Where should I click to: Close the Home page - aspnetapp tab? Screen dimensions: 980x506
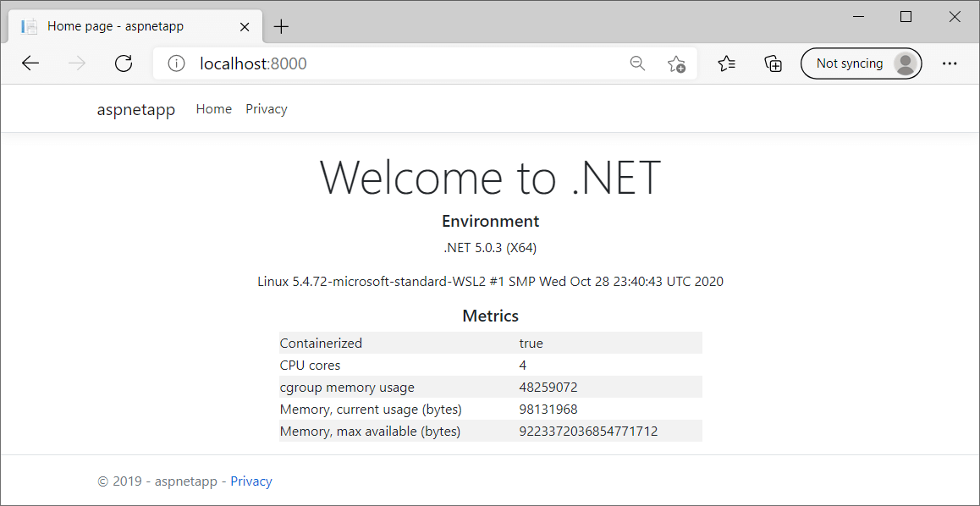[245, 27]
